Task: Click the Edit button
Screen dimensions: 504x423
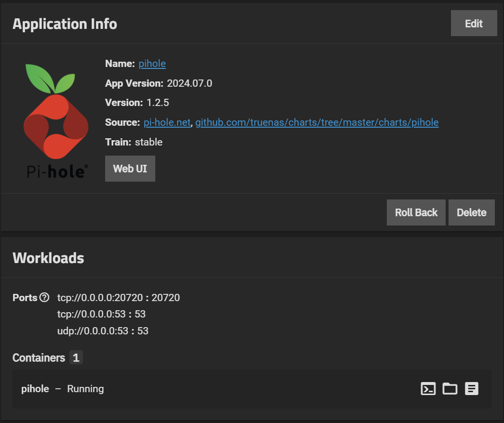Action: pos(474,23)
